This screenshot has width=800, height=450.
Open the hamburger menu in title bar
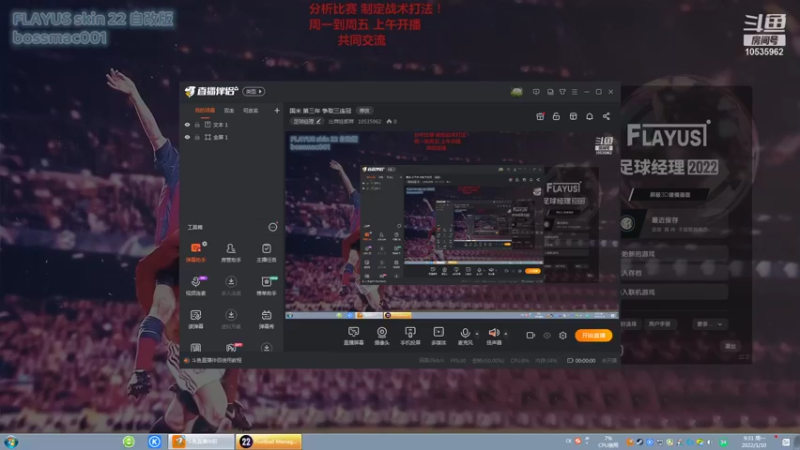coord(574,92)
